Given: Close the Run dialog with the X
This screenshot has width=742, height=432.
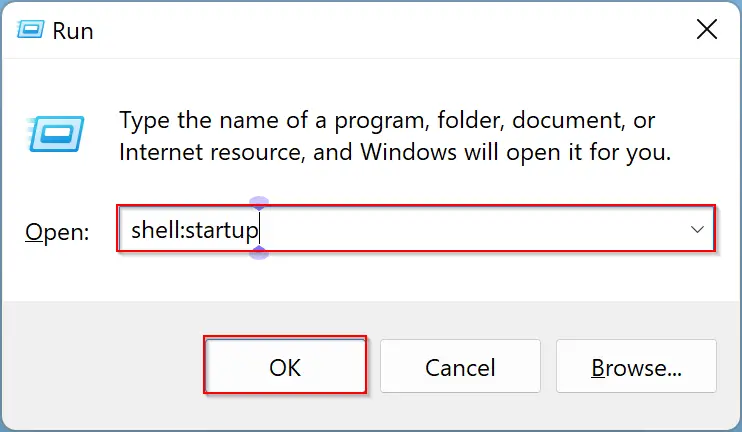Looking at the screenshot, I should 707,30.
